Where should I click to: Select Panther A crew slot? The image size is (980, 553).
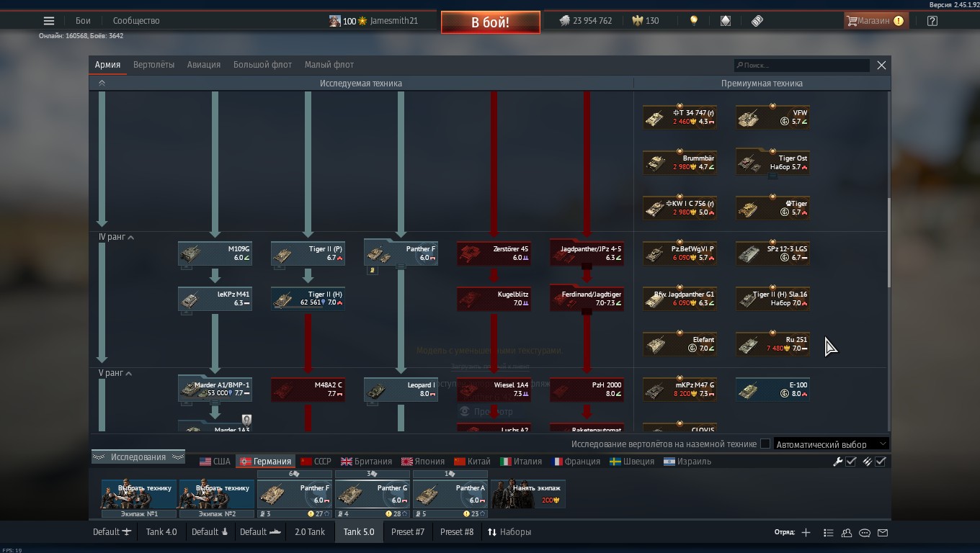[x=450, y=493]
